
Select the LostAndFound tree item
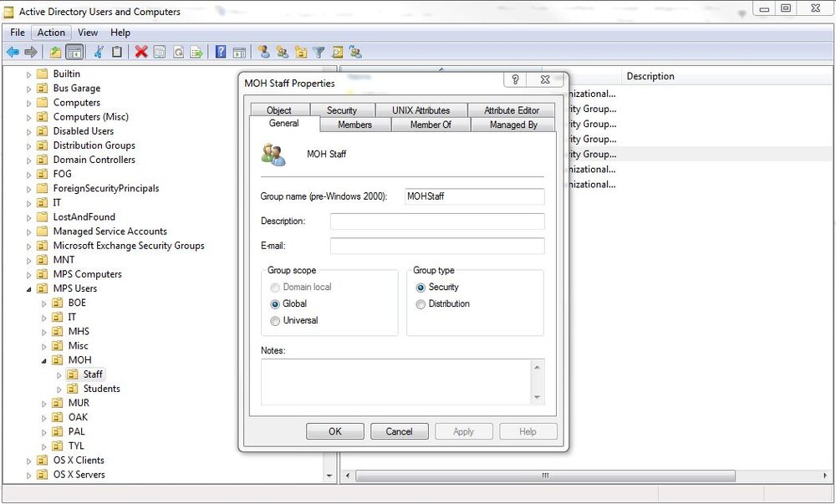click(84, 216)
